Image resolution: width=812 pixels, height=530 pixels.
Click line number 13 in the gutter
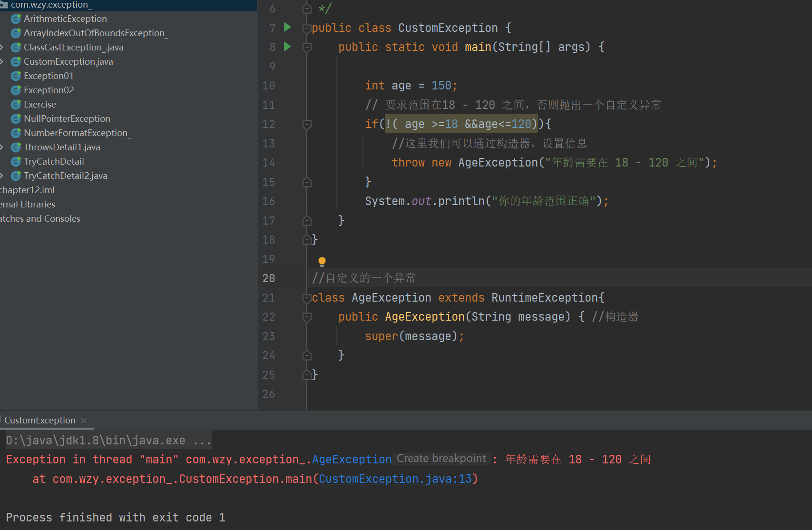(x=269, y=144)
